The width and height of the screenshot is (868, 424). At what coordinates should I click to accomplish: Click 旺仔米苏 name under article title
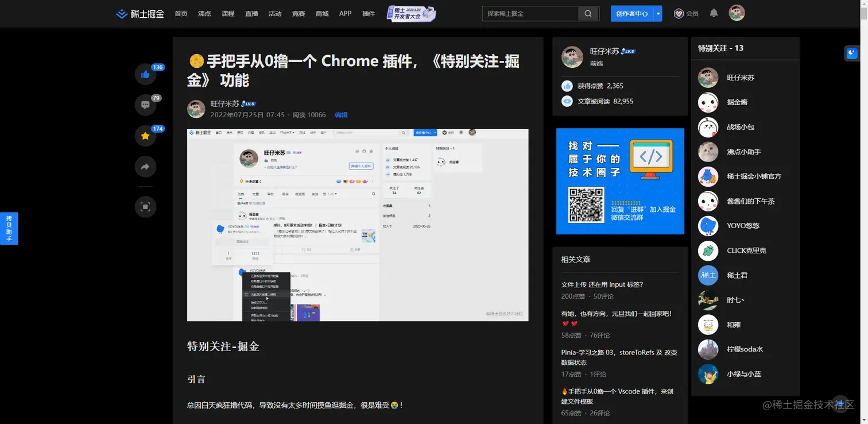coord(224,104)
